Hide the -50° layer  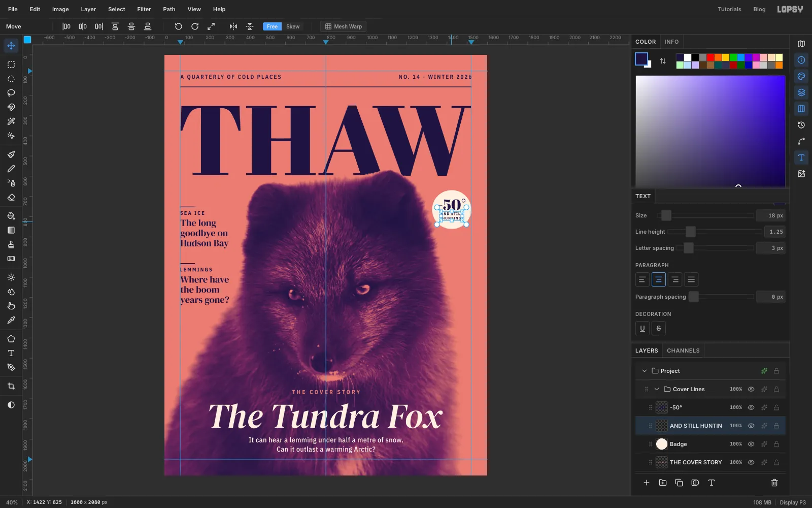pyautogui.click(x=751, y=407)
